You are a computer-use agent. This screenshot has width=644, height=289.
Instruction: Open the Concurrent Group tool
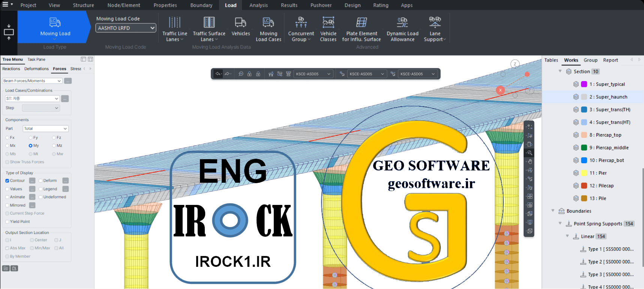[x=301, y=29]
